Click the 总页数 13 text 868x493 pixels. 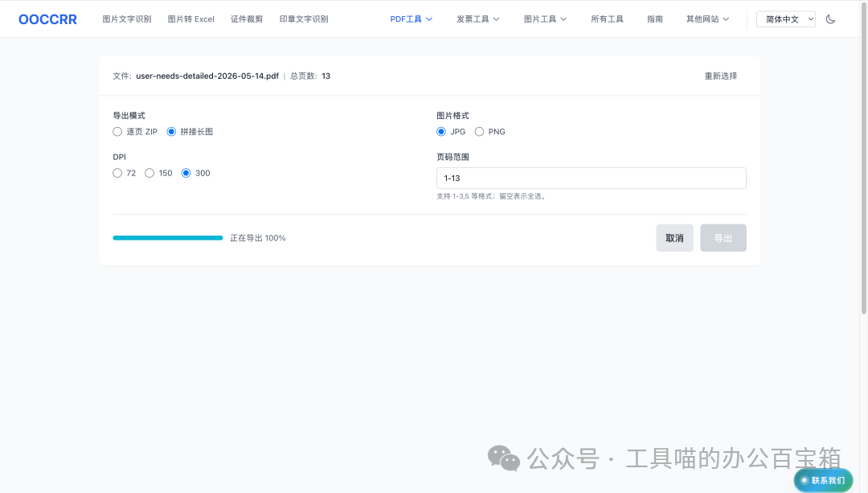pos(310,76)
